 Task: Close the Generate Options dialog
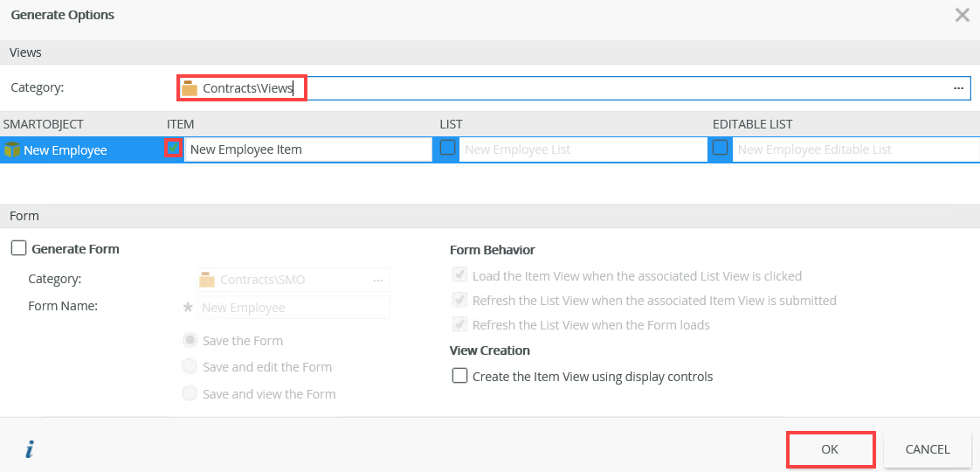click(x=962, y=15)
